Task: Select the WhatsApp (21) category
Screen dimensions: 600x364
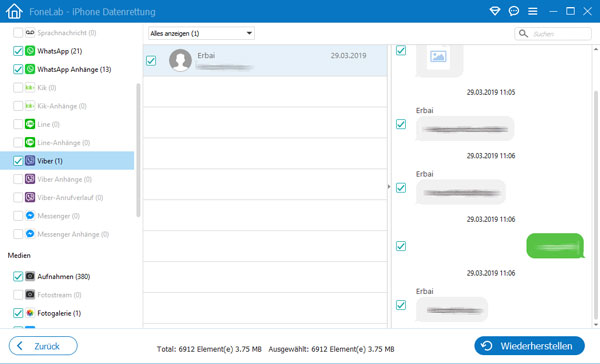Action: click(x=59, y=51)
